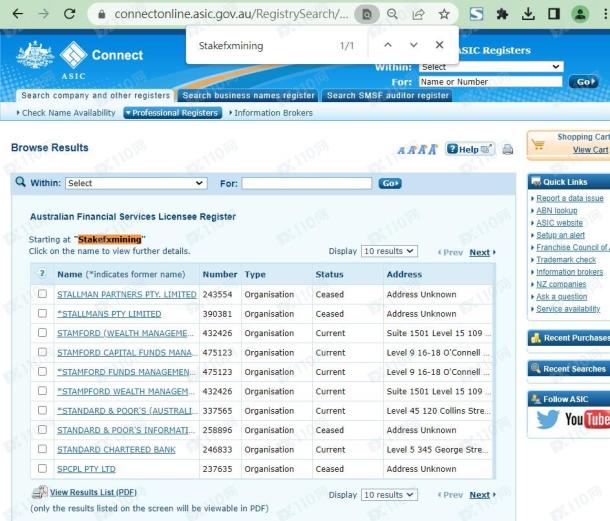
Task: Open View Results List (PDF) link
Action: [x=93, y=492]
